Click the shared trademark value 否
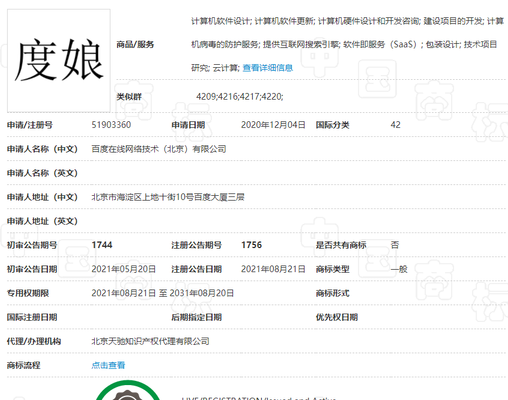The height and width of the screenshot is (400, 508). (x=395, y=245)
